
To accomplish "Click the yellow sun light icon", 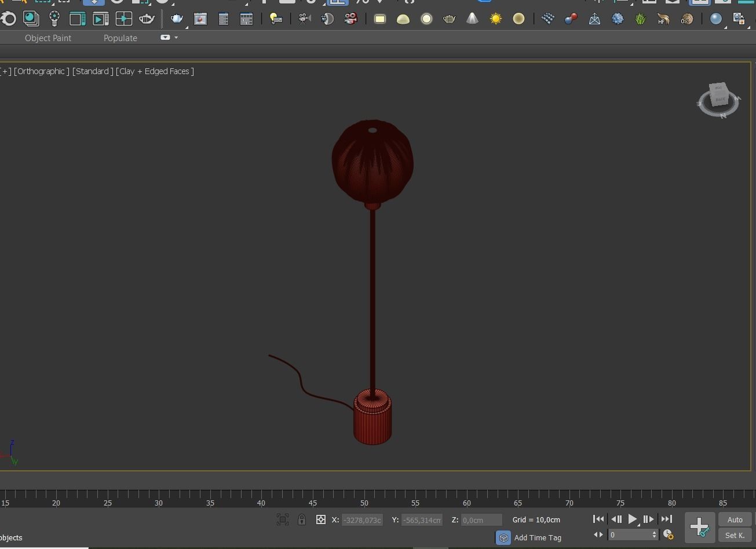I will 496,19.
